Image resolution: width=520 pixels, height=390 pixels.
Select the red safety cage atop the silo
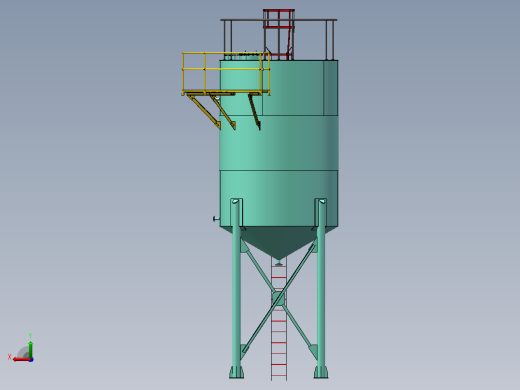point(279,34)
